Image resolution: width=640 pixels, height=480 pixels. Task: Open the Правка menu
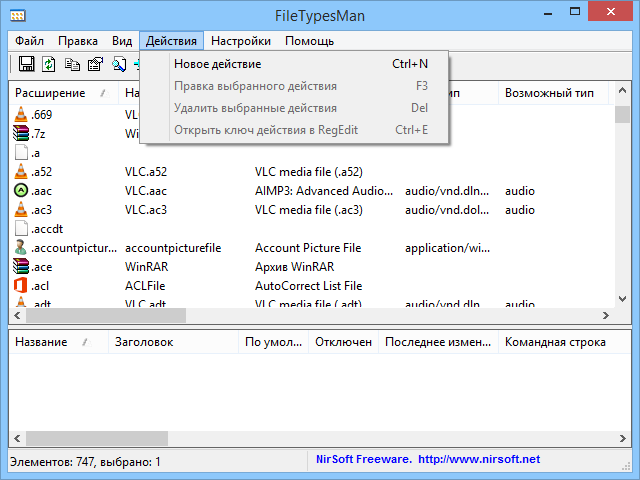click(x=78, y=41)
